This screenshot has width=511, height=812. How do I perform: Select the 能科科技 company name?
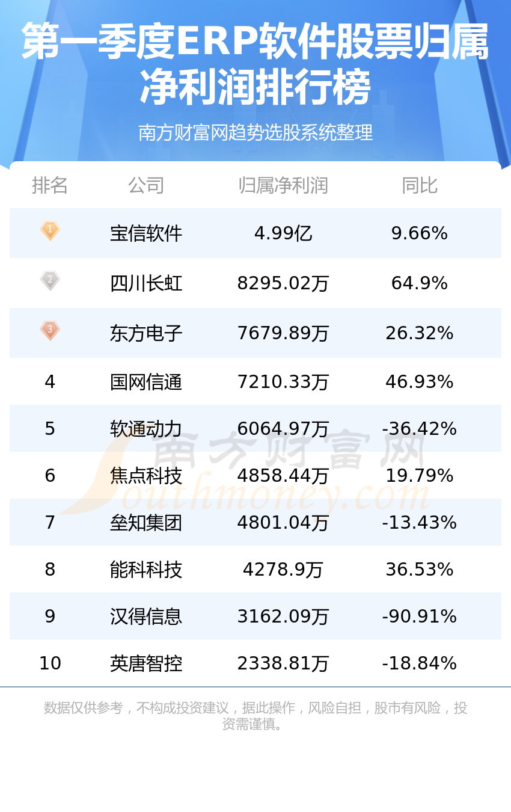pyautogui.click(x=146, y=570)
